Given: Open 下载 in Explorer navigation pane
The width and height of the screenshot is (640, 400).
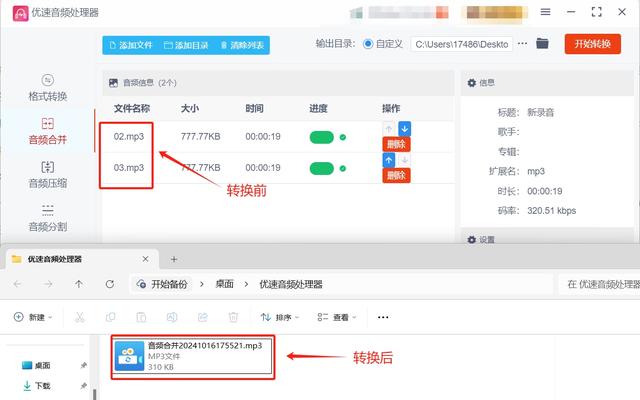Looking at the screenshot, I should coord(42,385).
